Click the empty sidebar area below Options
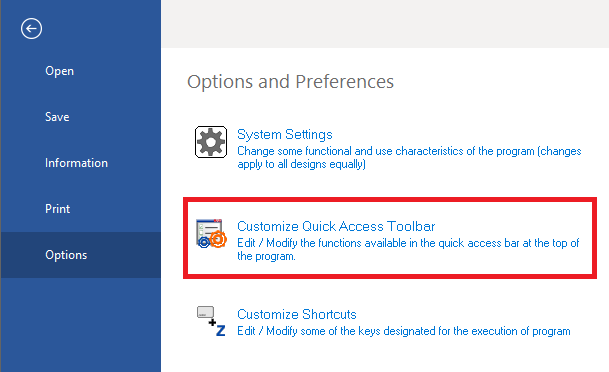The width and height of the screenshot is (609, 372). coord(81,325)
